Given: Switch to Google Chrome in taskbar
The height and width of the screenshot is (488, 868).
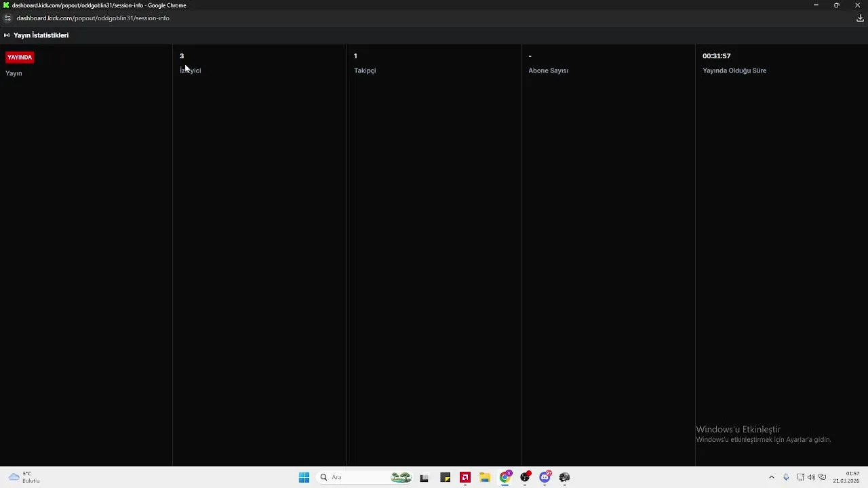Looking at the screenshot, I should click(x=505, y=477).
